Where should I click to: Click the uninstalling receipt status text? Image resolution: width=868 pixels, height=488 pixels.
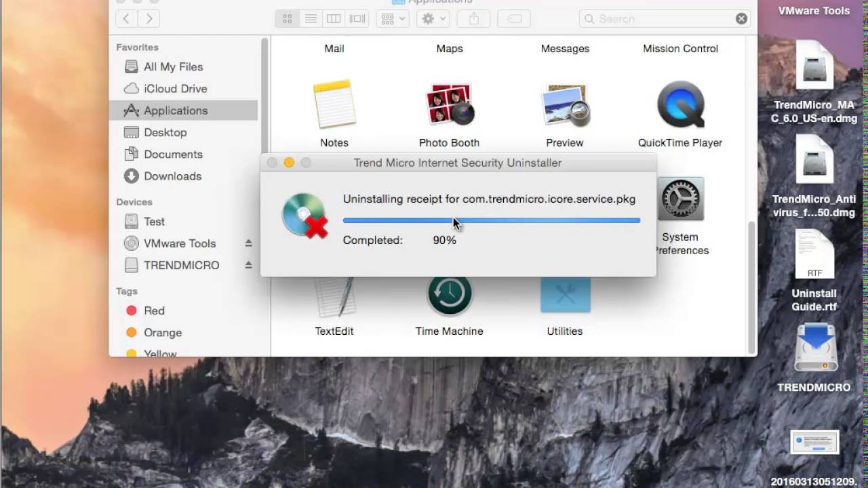click(489, 199)
